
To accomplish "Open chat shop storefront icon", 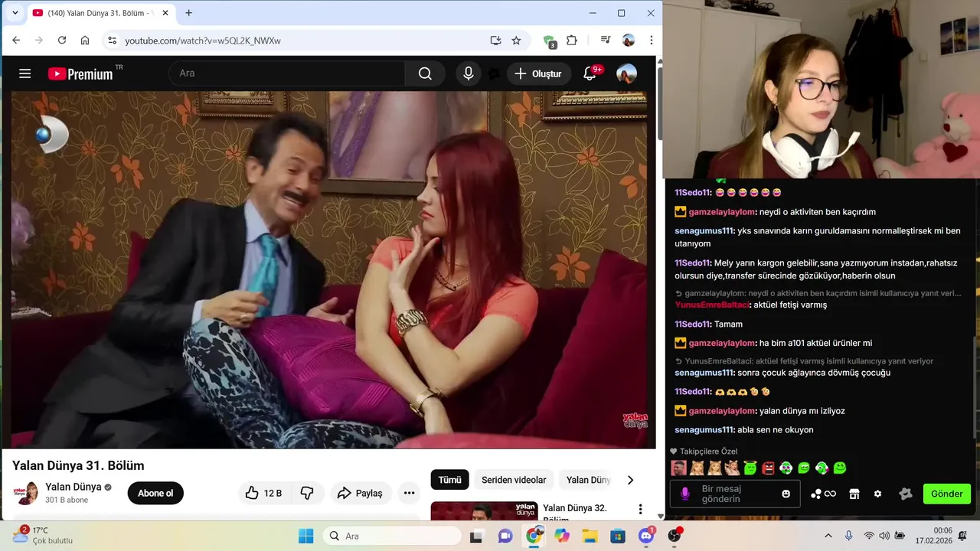I will coord(854,494).
